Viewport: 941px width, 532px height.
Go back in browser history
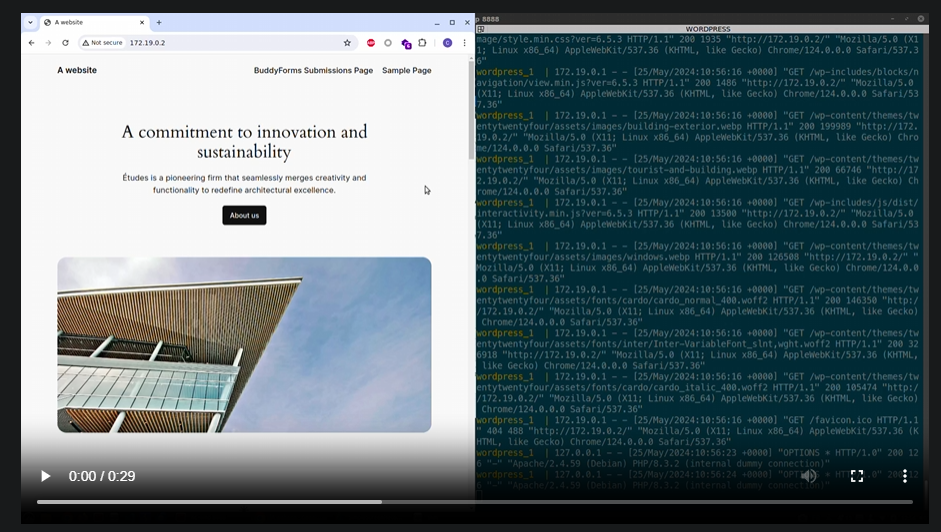click(32, 43)
